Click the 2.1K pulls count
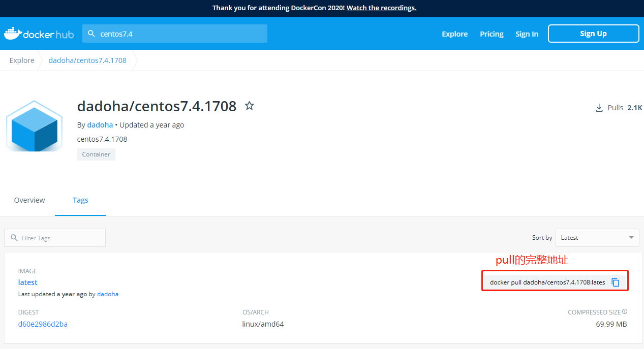 pos(634,108)
